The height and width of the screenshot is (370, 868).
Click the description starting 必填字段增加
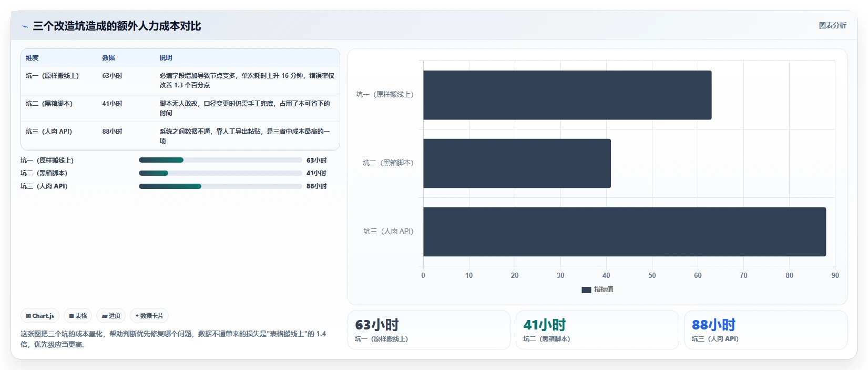click(x=247, y=80)
